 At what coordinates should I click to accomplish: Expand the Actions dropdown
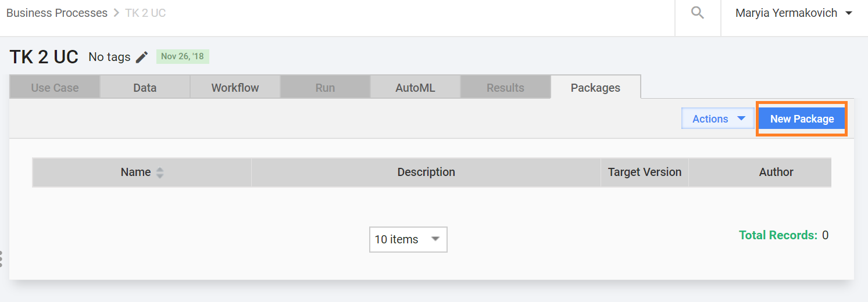click(x=718, y=118)
